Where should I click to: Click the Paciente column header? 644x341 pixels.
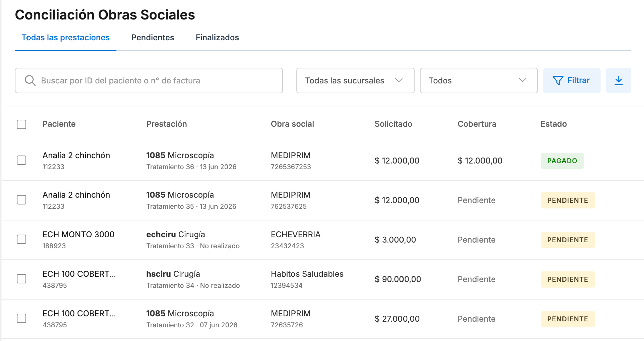point(59,124)
